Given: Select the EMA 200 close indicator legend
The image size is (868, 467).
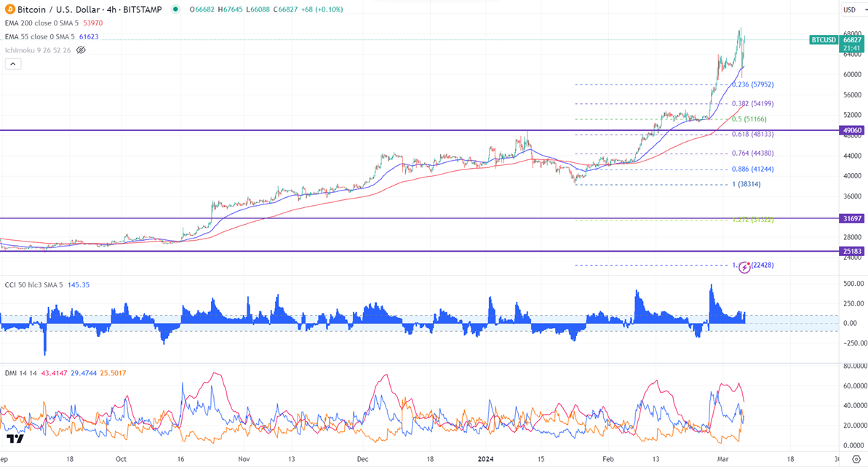Looking at the screenshot, I should pos(41,23).
